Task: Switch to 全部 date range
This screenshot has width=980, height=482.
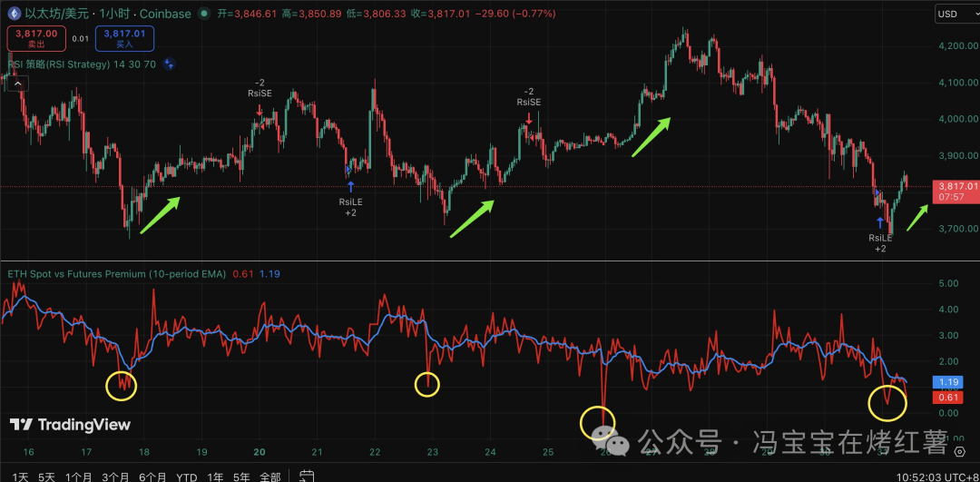Action: [x=270, y=477]
